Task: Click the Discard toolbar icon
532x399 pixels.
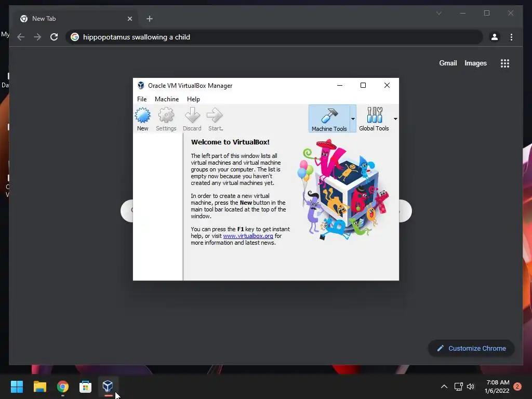Action: [x=192, y=119]
